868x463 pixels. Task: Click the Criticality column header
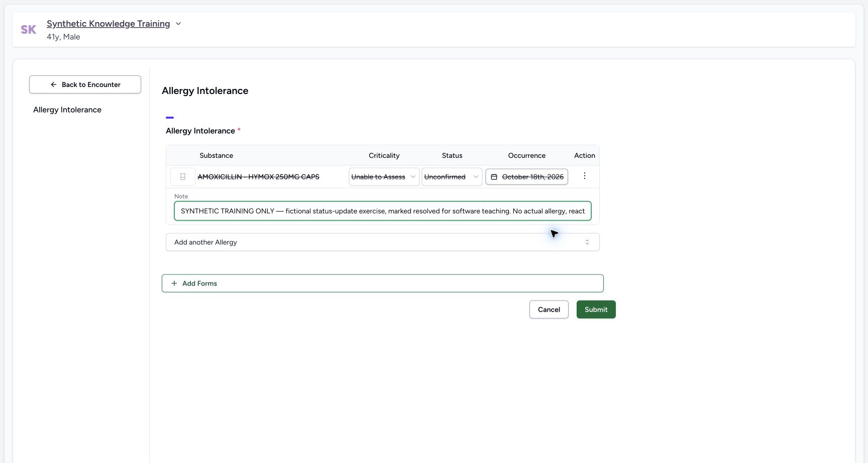384,156
